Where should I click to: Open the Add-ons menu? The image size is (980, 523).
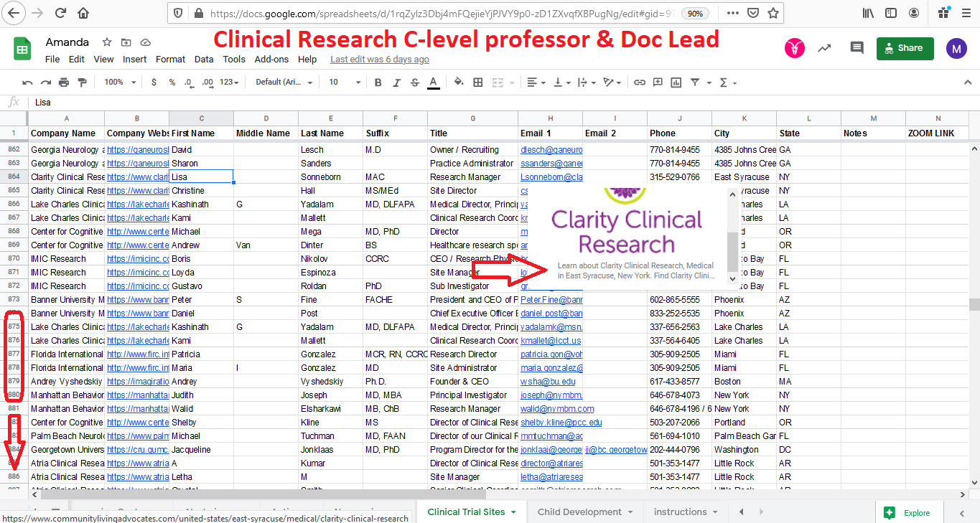271,60
